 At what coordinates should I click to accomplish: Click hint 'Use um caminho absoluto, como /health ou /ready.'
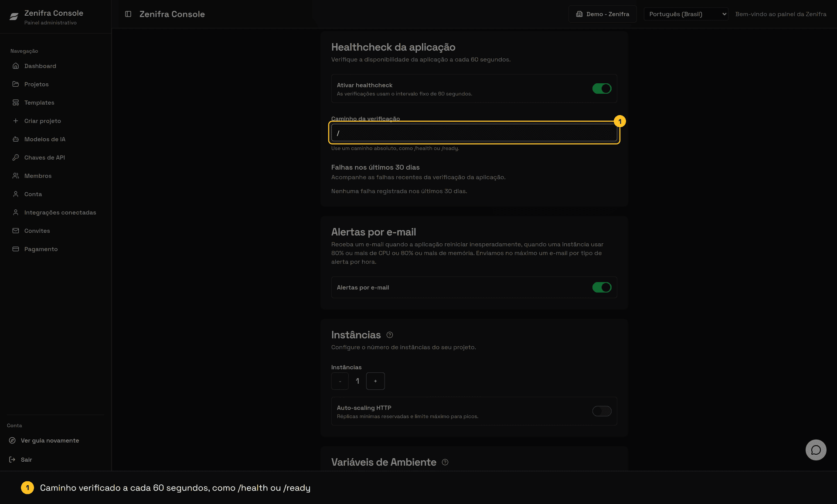pyautogui.click(x=395, y=148)
